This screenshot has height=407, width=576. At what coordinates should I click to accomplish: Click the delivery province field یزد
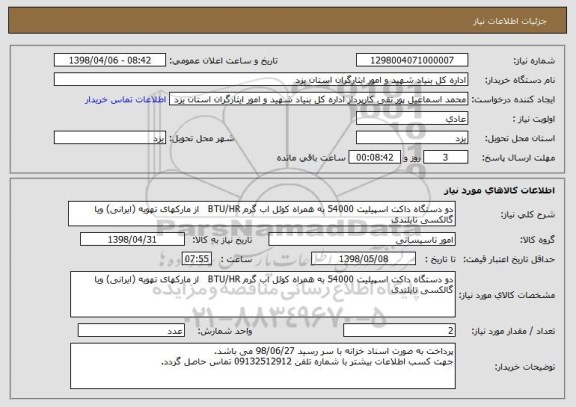(x=412, y=138)
